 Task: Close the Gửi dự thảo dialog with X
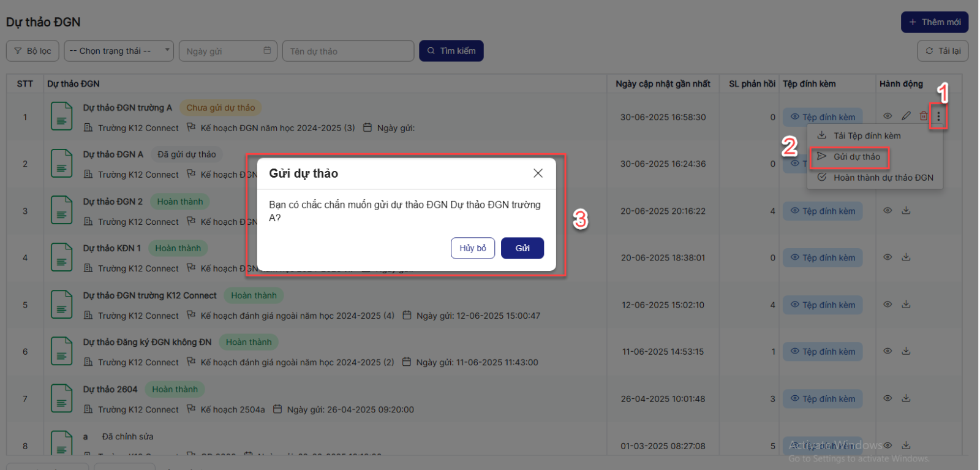[x=538, y=173]
